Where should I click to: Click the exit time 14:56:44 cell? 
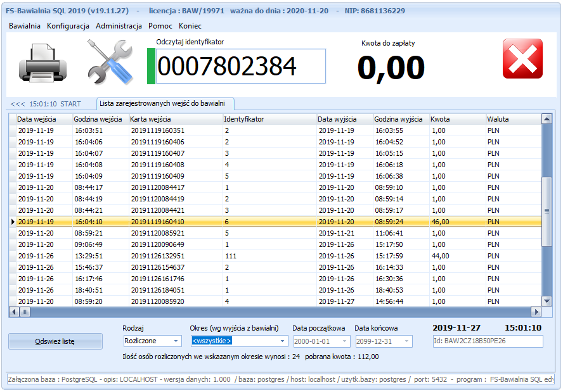coord(401,301)
